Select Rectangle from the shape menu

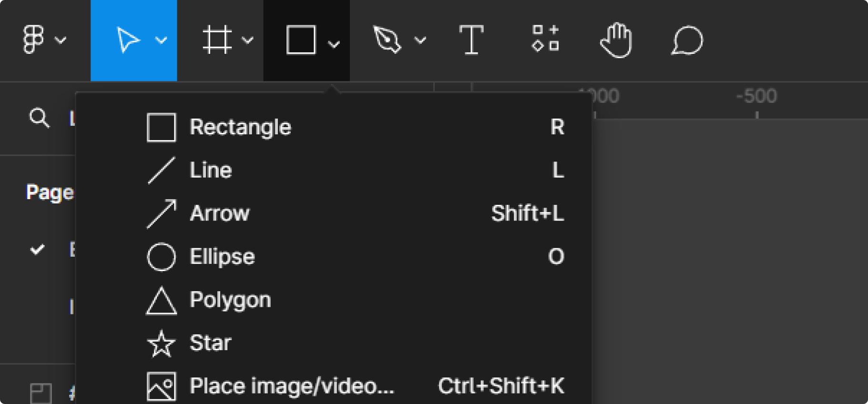(x=240, y=127)
